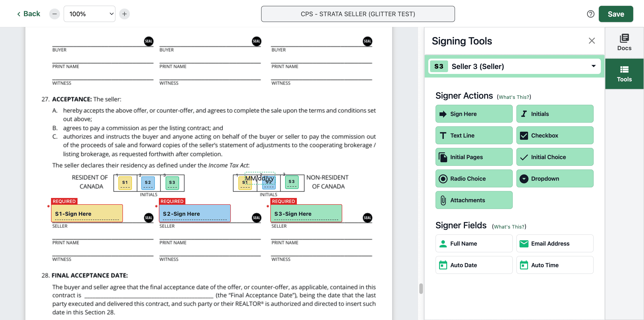Select S1 initials box under Resident of Canada
The image size is (644, 320).
(x=125, y=183)
